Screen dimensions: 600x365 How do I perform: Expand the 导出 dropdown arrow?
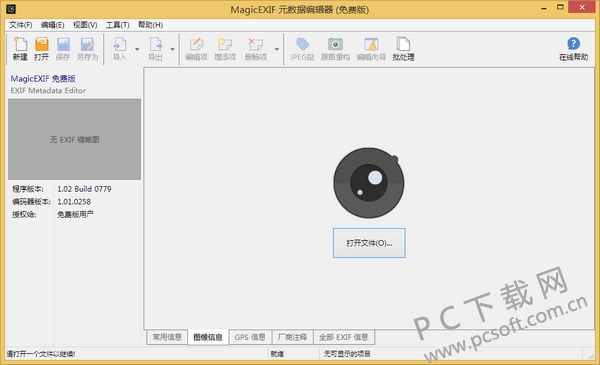173,49
